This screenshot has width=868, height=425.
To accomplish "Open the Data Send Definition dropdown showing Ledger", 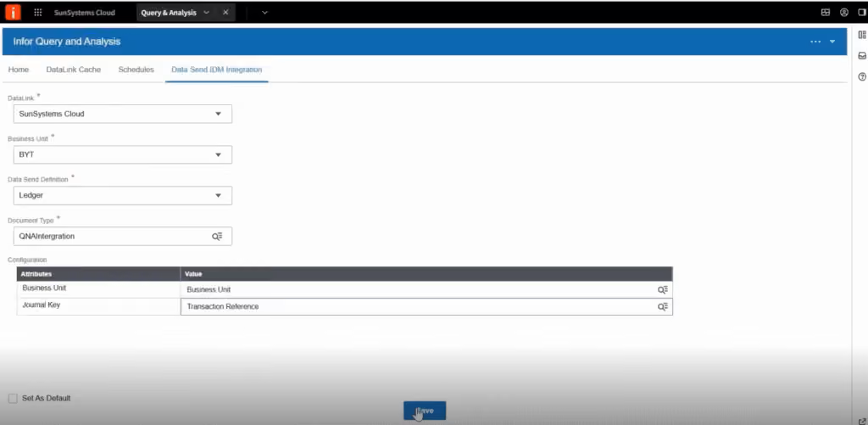I will (x=122, y=196).
